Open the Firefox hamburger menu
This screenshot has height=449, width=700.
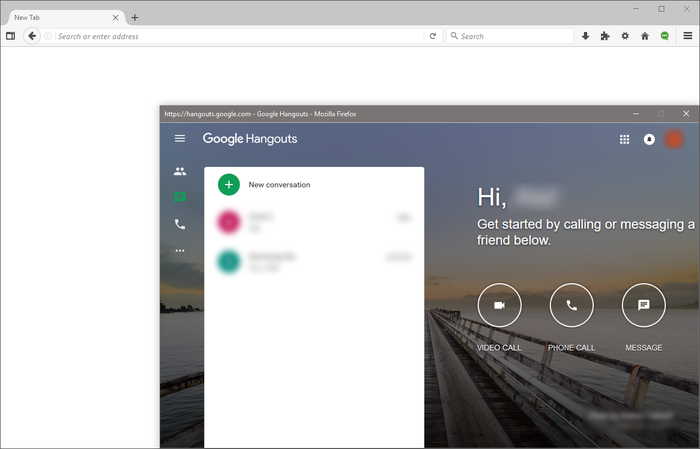tap(688, 36)
